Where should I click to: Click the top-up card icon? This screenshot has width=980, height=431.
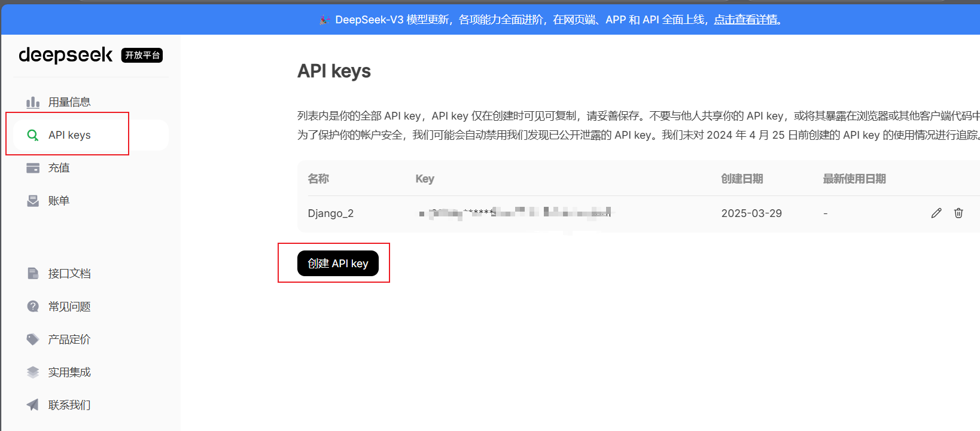click(33, 168)
